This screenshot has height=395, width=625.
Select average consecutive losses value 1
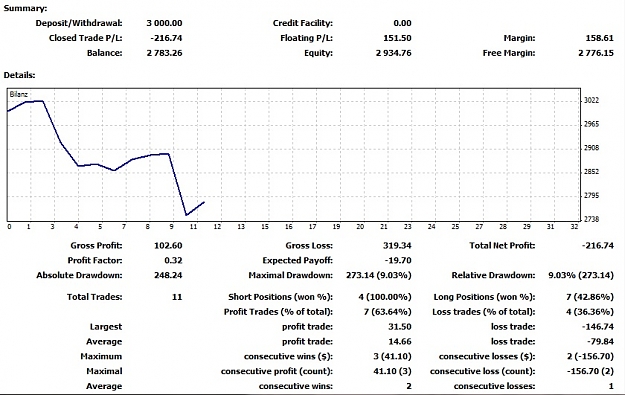click(x=611, y=386)
